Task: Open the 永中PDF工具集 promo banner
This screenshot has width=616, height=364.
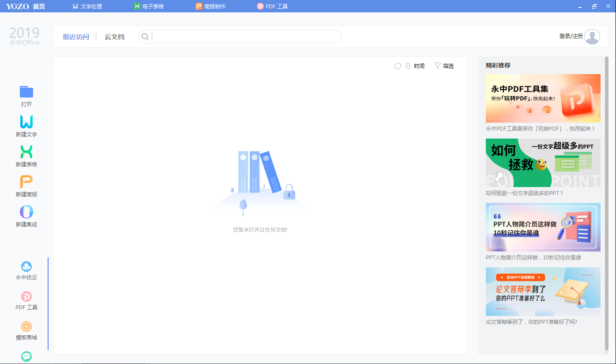Action: tap(543, 98)
